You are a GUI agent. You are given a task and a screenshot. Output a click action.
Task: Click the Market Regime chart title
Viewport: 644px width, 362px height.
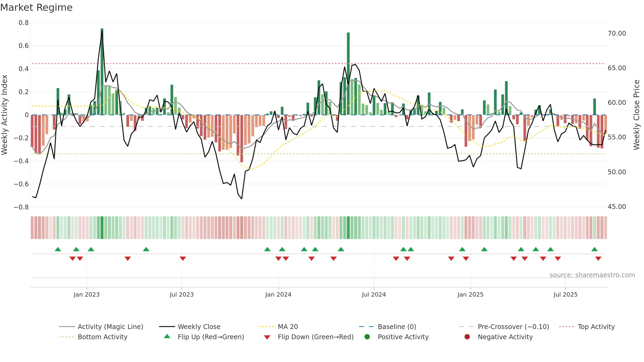pos(36,8)
